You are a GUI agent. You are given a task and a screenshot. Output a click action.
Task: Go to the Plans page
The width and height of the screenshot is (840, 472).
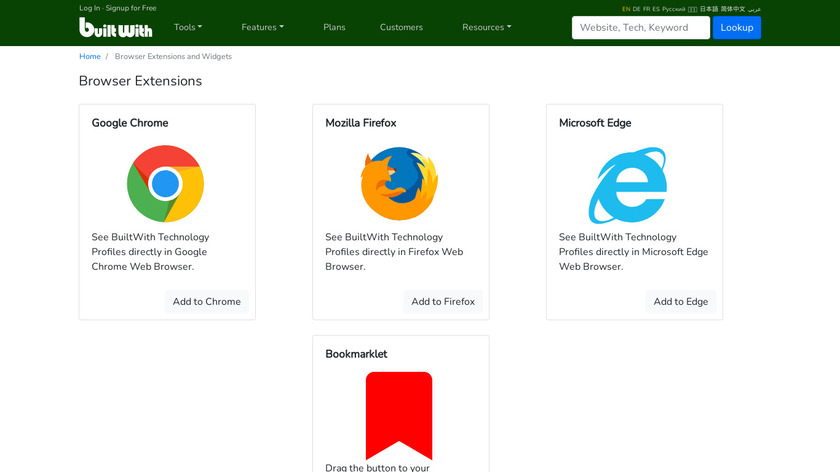click(x=334, y=27)
